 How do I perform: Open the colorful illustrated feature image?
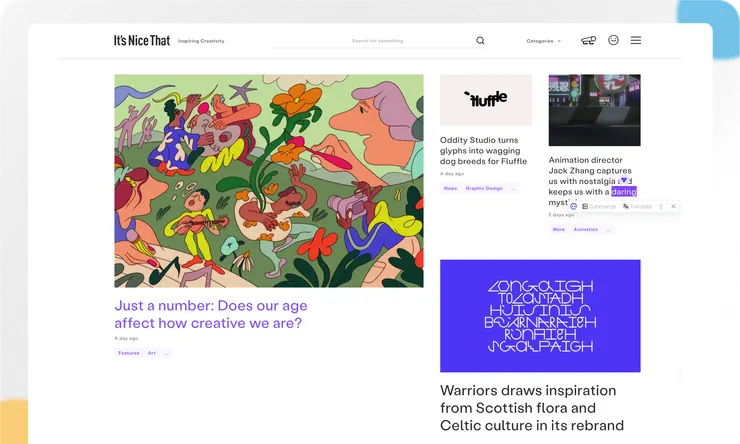[269, 181]
